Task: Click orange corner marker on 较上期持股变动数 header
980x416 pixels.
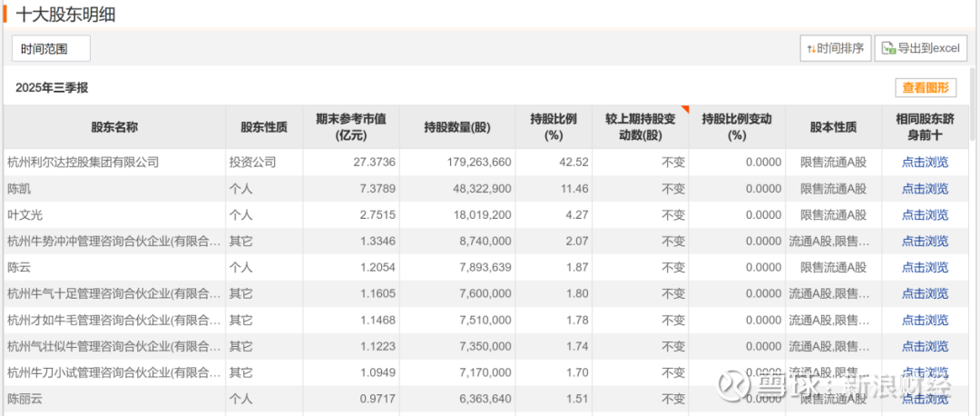Action: (684, 110)
